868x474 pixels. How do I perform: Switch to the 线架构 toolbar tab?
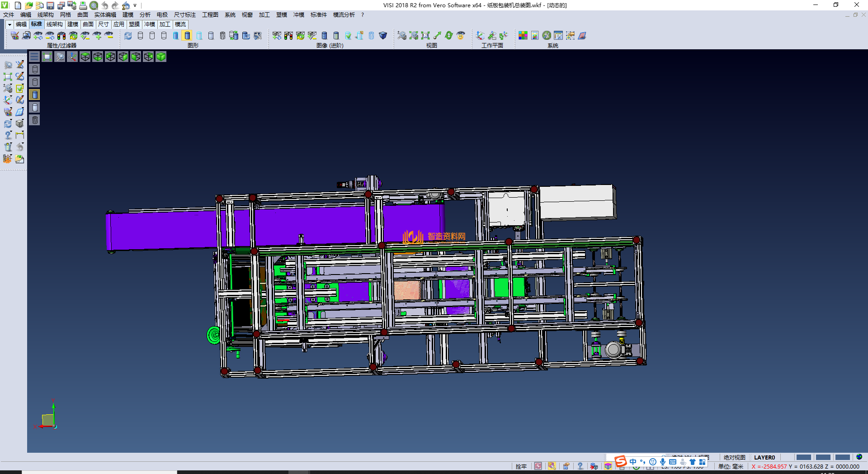(x=54, y=24)
